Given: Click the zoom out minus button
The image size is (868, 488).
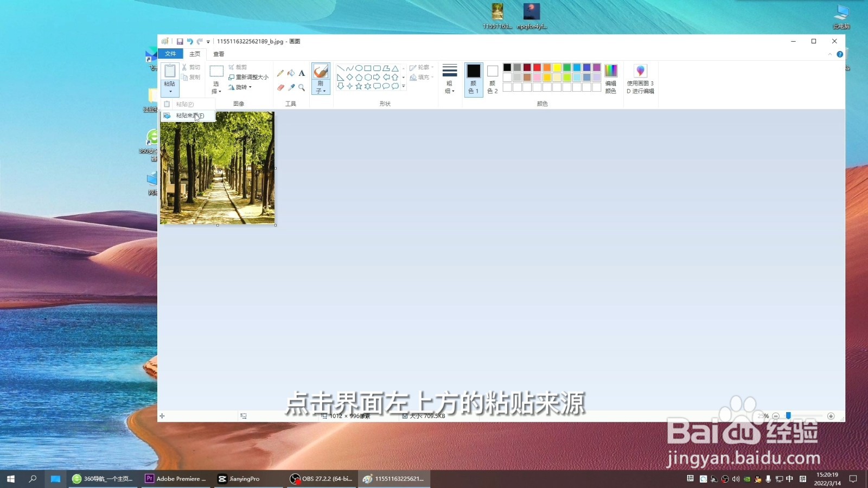Looking at the screenshot, I should pos(776,416).
